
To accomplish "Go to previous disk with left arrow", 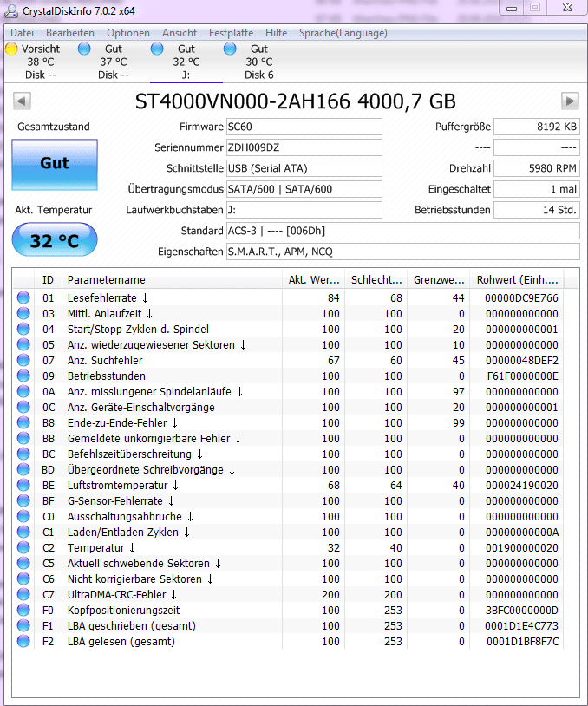I will tap(22, 101).
